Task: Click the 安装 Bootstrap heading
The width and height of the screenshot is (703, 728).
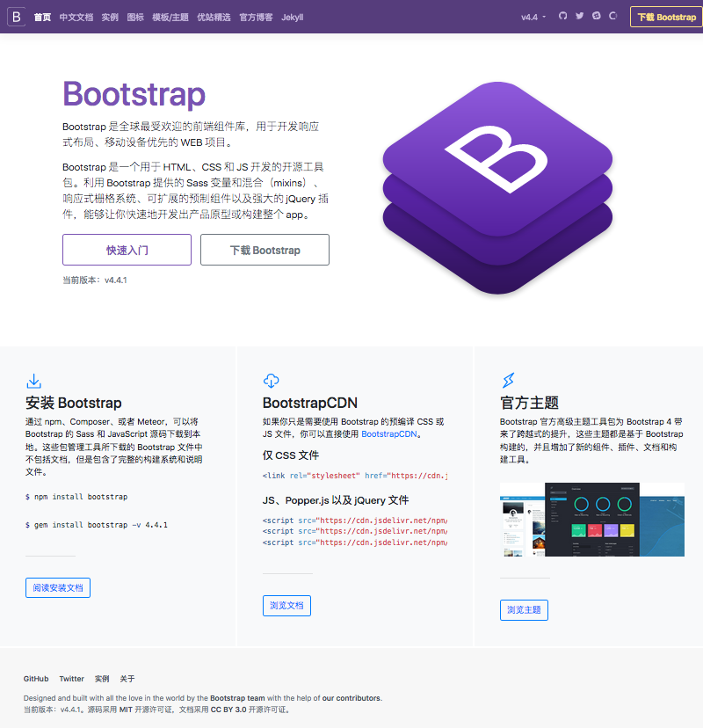Action: tap(74, 403)
